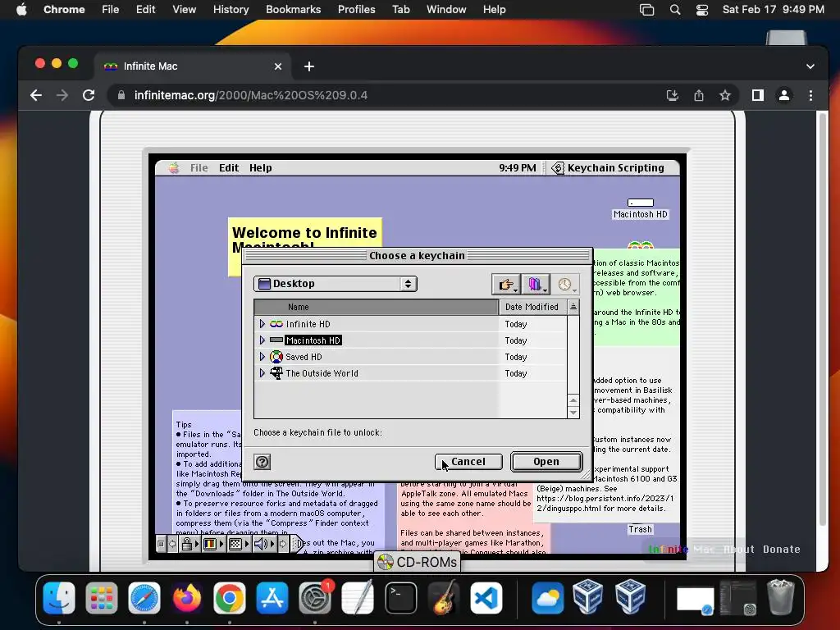Click the browser page vertical scrollbar
Image resolution: width=840 pixels, height=630 pixels.
[824, 319]
